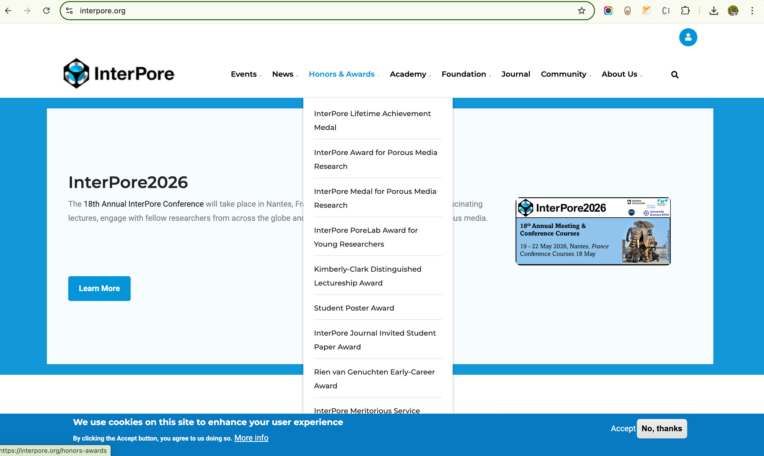This screenshot has height=456, width=764.
Task: Click the colorful circle extension icon
Action: pos(608,11)
